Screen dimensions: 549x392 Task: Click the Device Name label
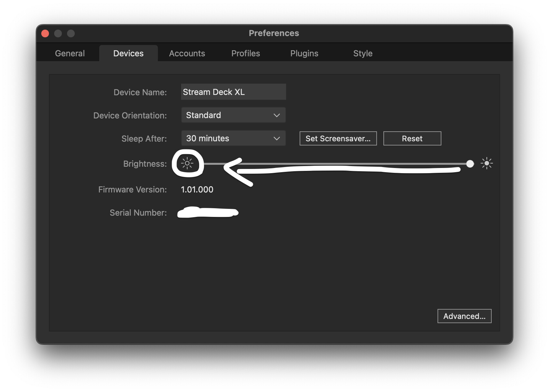point(140,92)
